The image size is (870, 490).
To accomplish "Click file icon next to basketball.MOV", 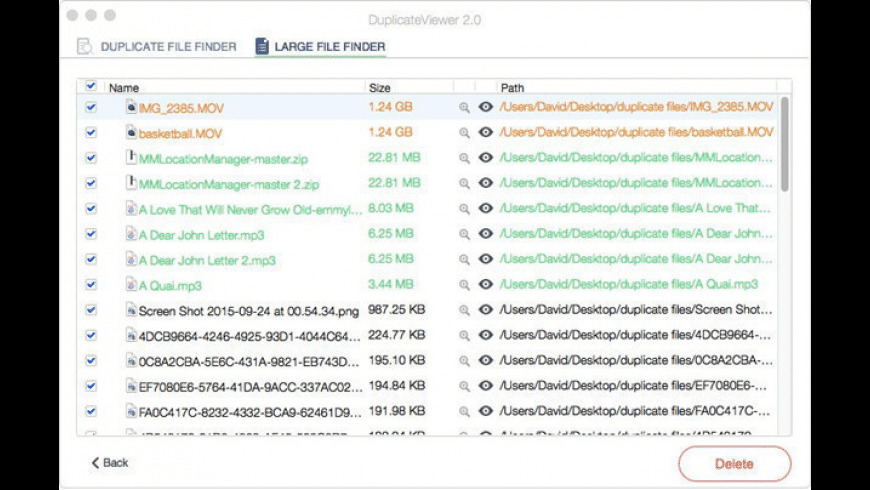I will pyautogui.click(x=130, y=132).
